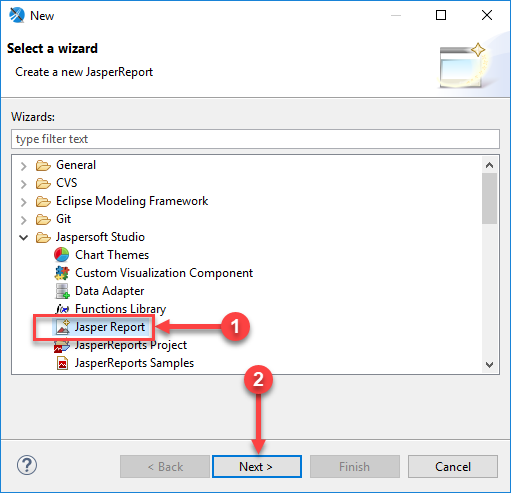Click the Functions Library fx icon
This screenshot has width=511, height=493.
tap(62, 309)
